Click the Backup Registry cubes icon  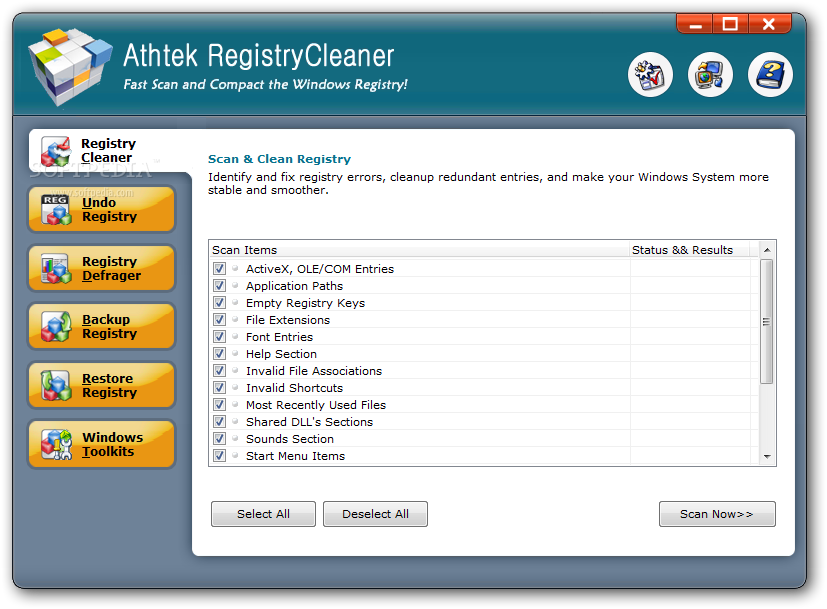coord(56,326)
